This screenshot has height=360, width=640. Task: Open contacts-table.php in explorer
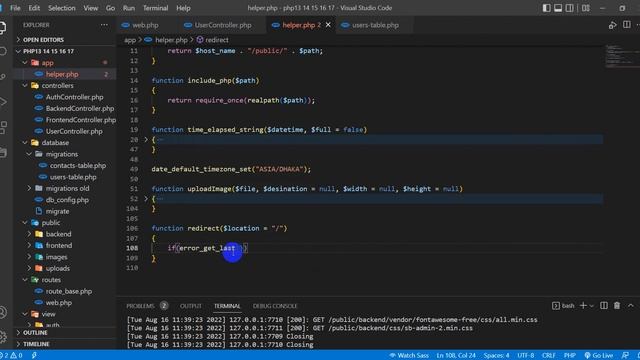point(78,165)
